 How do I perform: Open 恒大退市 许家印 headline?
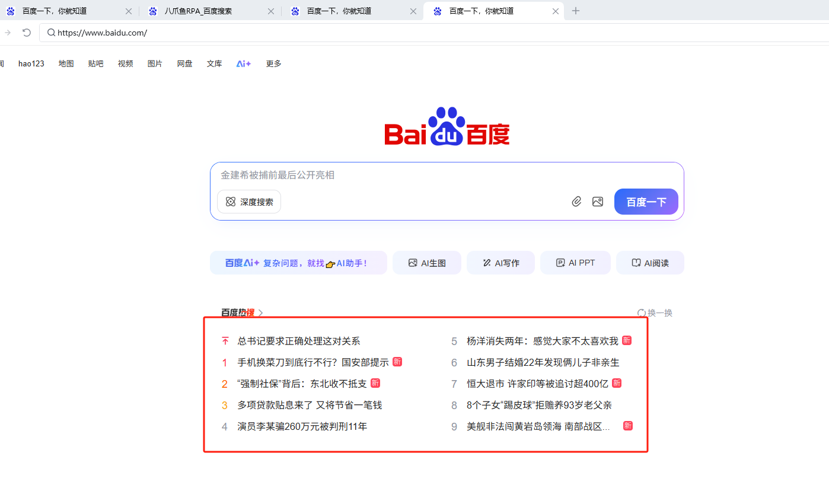point(538,384)
